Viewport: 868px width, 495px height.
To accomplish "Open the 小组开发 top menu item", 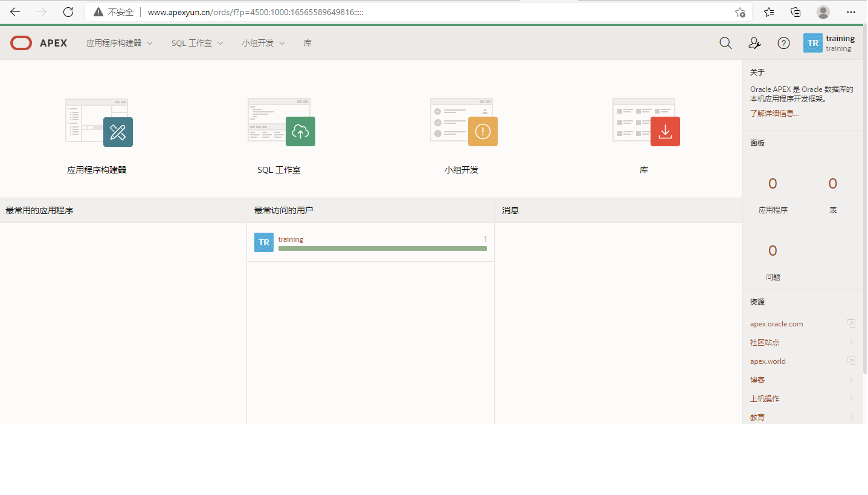I will click(x=263, y=43).
